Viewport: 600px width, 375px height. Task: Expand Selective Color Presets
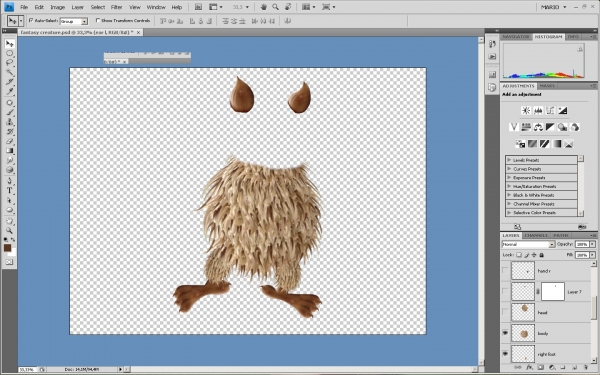click(x=509, y=212)
